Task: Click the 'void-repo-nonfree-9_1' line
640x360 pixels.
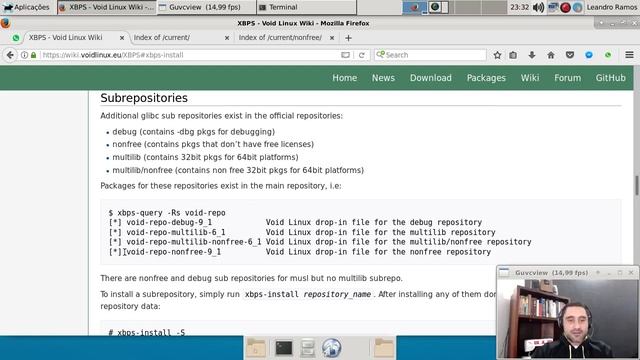Action: (300, 252)
